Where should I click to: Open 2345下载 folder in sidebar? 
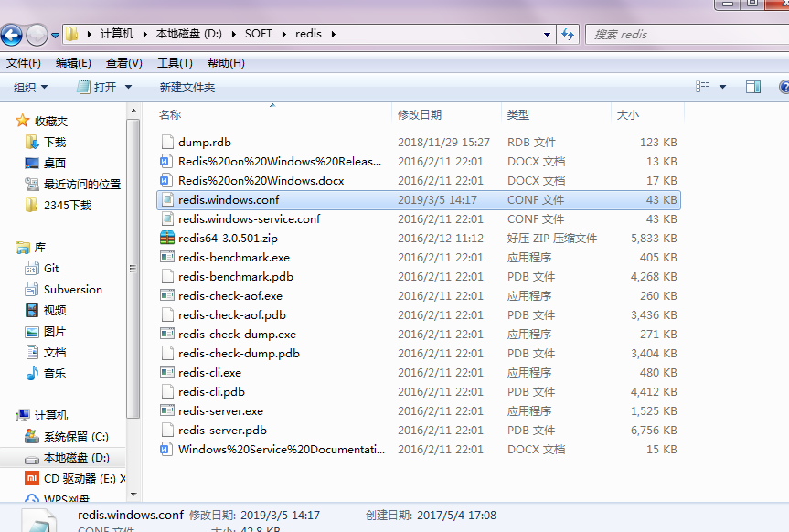(x=59, y=206)
